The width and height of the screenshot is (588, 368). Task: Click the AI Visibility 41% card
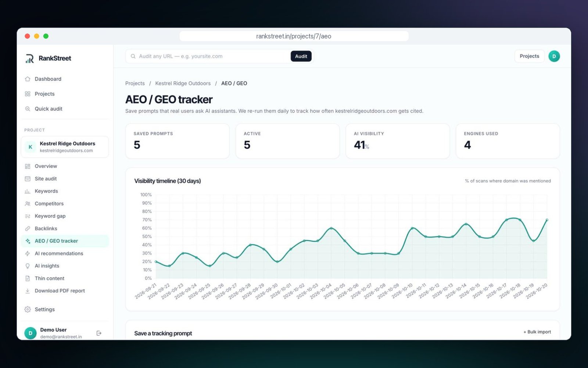click(398, 141)
